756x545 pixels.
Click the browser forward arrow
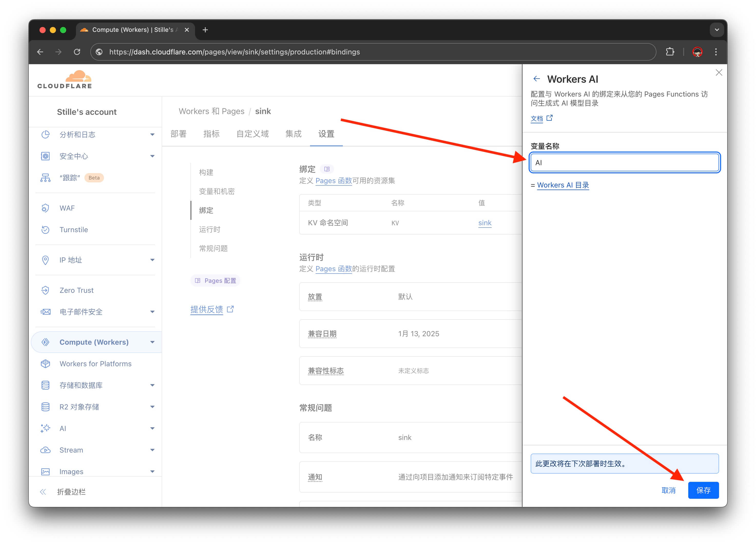click(x=58, y=52)
